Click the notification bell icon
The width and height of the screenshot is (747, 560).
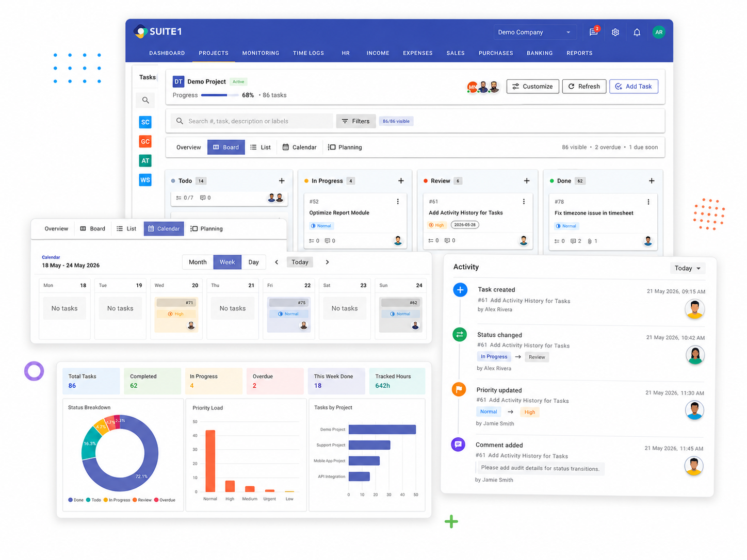point(637,32)
